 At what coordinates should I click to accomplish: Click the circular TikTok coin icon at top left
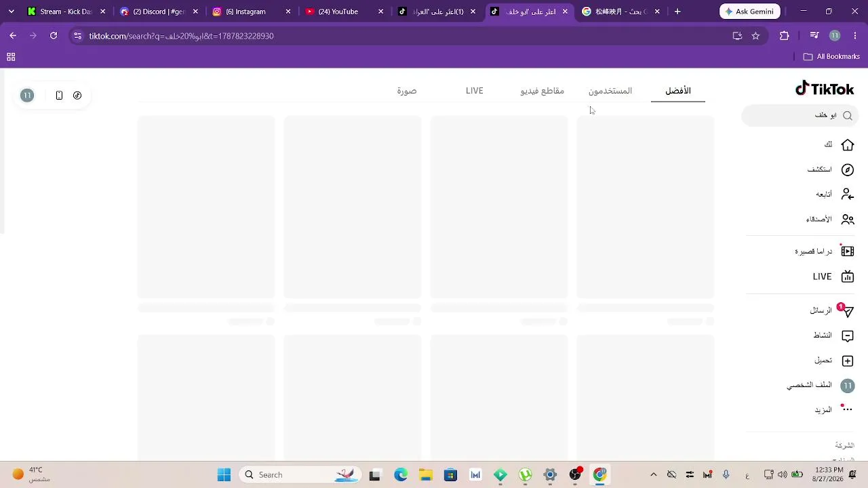point(77,96)
